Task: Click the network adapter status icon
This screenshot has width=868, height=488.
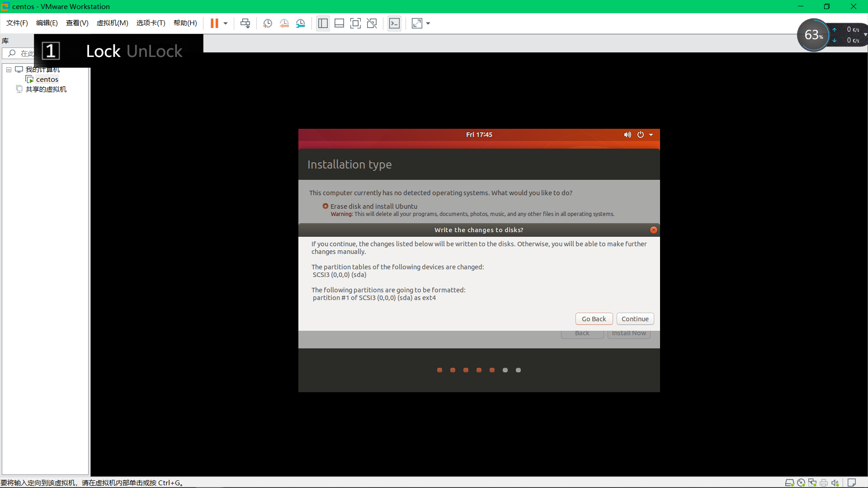Action: 812,483
